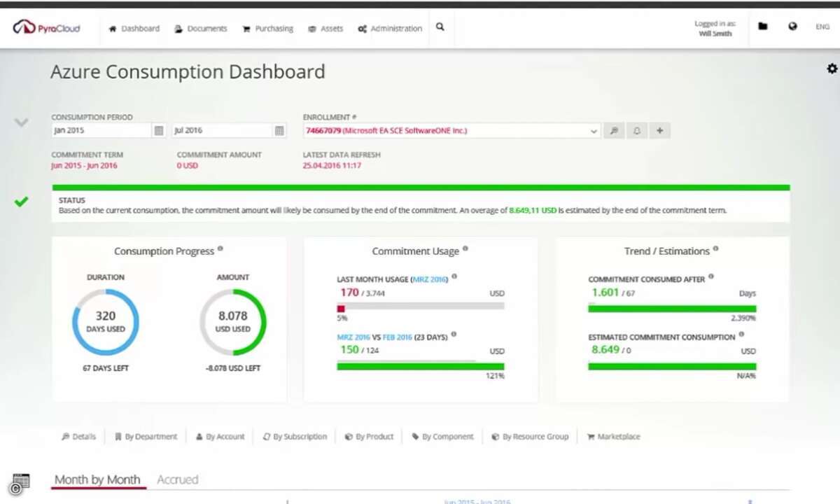Click info icon beside Trend / Estimations
Image resolution: width=840 pixels, height=504 pixels.
point(715,248)
